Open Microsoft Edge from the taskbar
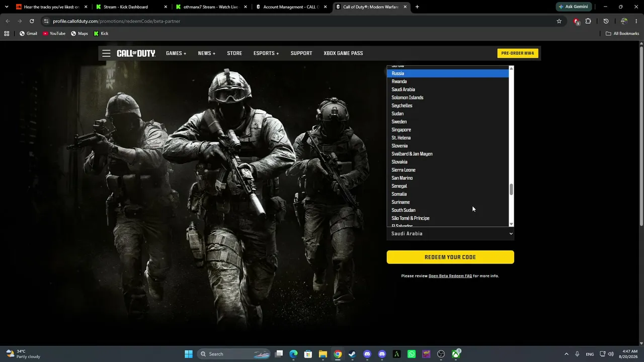The width and height of the screenshot is (644, 362). point(293,354)
